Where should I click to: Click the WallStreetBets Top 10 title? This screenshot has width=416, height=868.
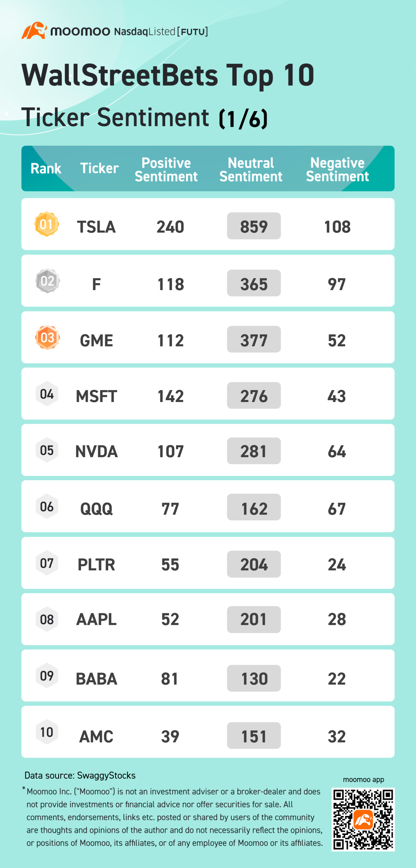click(168, 75)
